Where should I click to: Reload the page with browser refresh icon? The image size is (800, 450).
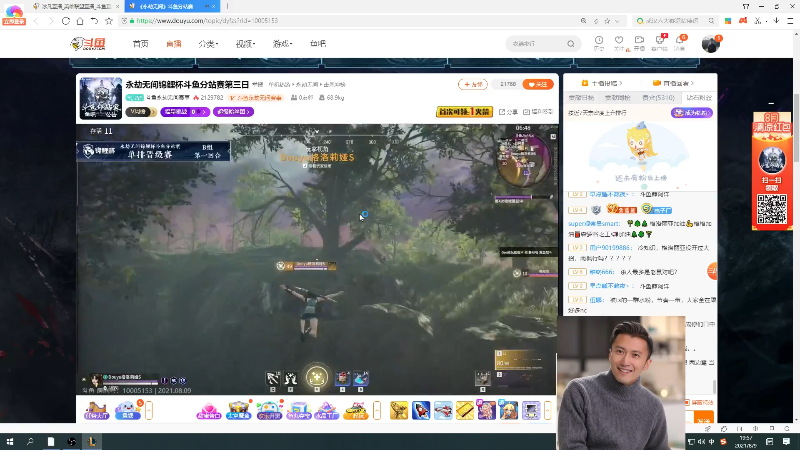click(66, 21)
